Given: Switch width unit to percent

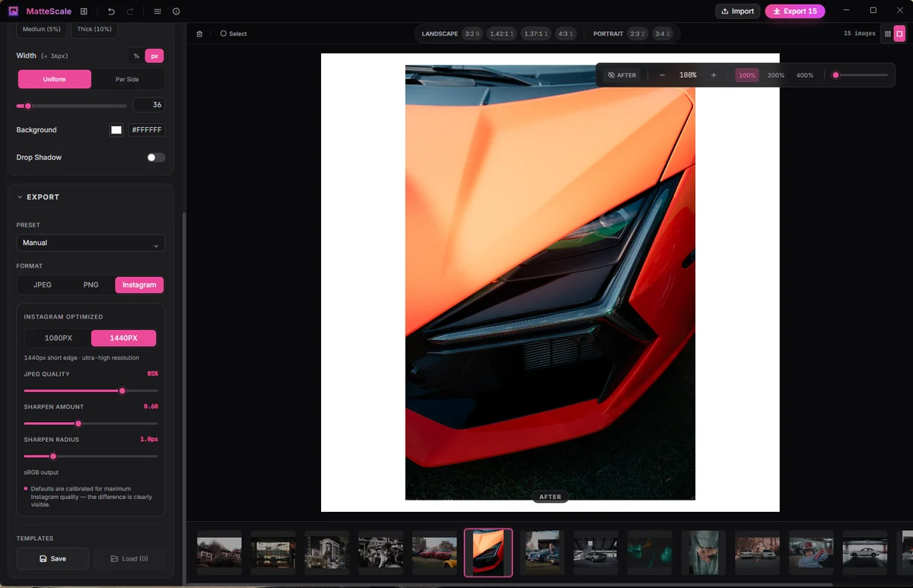Looking at the screenshot, I should (136, 56).
